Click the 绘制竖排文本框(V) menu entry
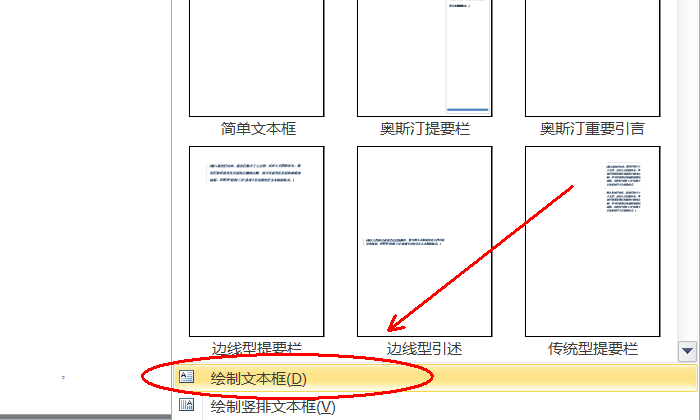Image resolution: width=700 pixels, height=420 pixels. coord(435,406)
